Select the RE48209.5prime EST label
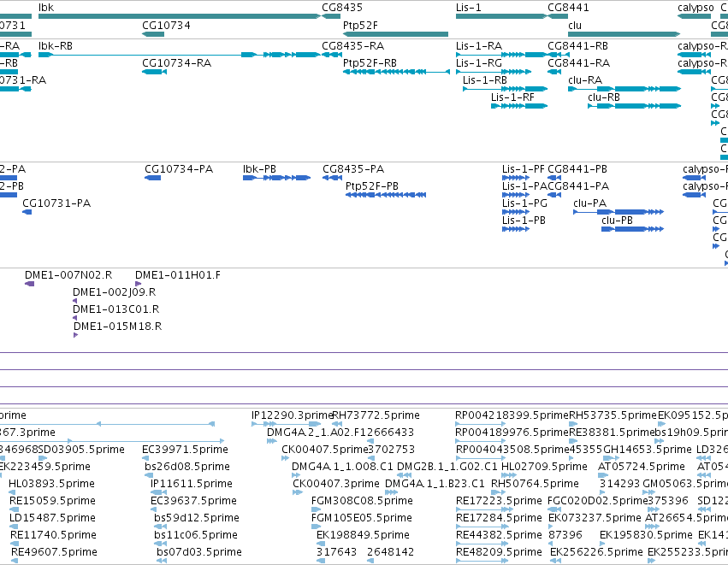Screen dimensions: 728x565 [499, 553]
